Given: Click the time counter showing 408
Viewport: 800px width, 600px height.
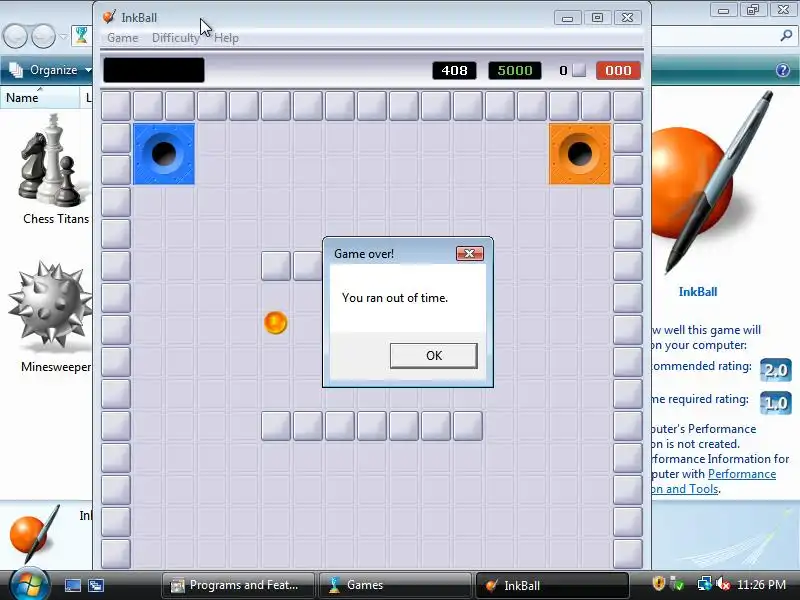Looking at the screenshot, I should click(454, 70).
